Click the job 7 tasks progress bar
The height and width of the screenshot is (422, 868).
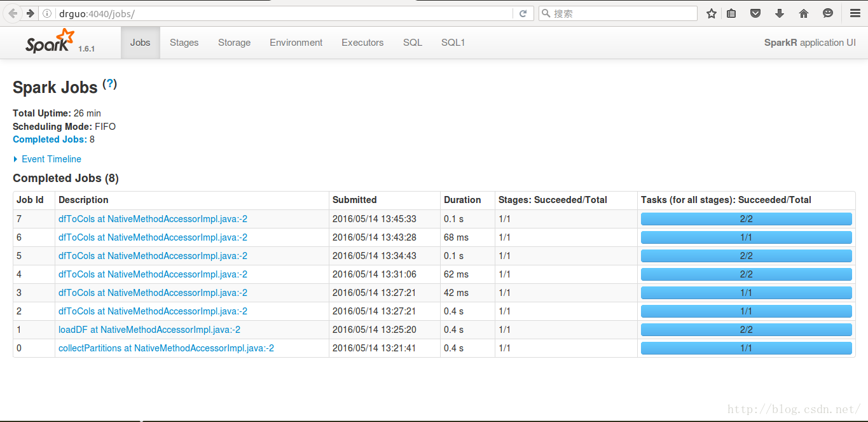pyautogui.click(x=747, y=219)
